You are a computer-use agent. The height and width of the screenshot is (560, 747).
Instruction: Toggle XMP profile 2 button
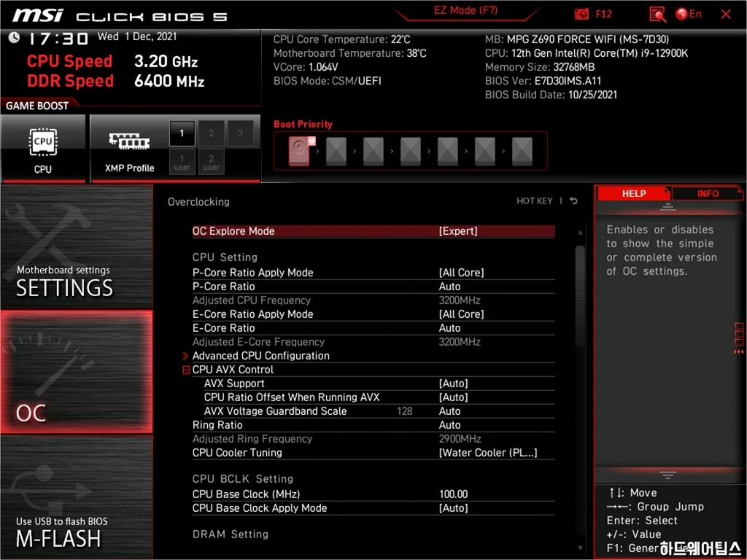[x=211, y=133]
